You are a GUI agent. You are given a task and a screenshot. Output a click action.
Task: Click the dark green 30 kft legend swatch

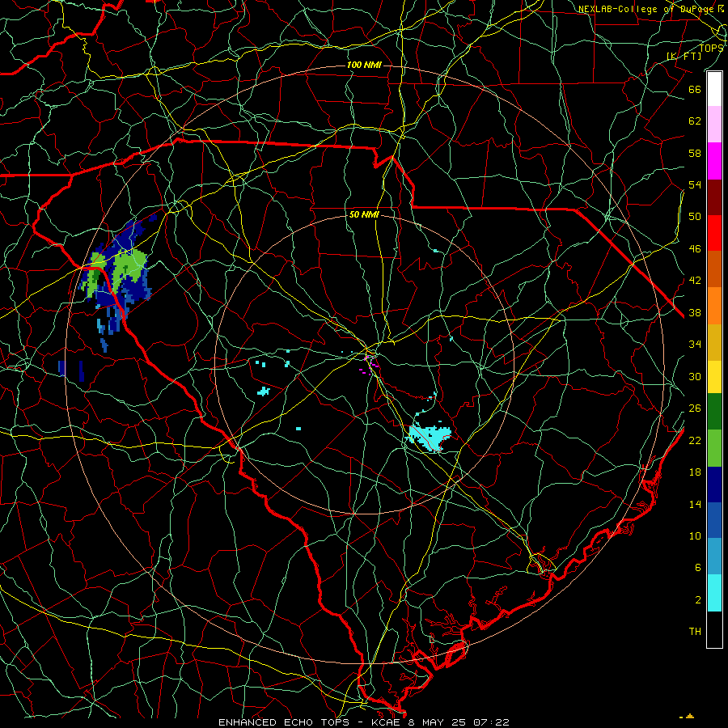click(714, 412)
